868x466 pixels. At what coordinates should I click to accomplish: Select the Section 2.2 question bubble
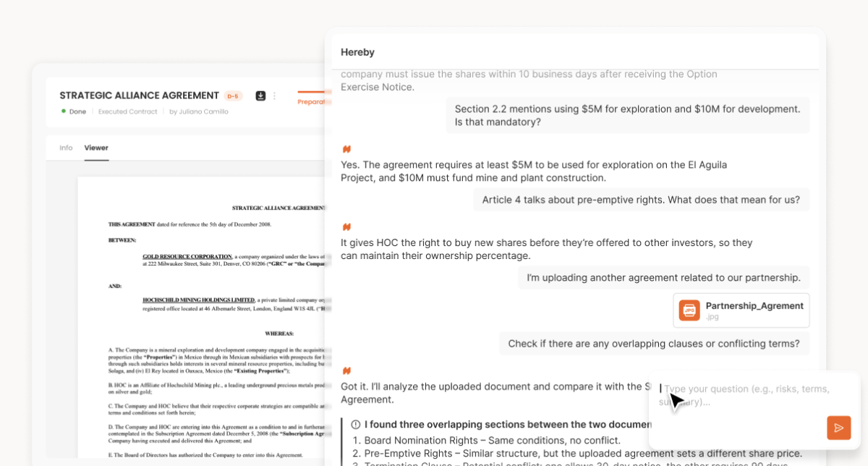coord(628,116)
